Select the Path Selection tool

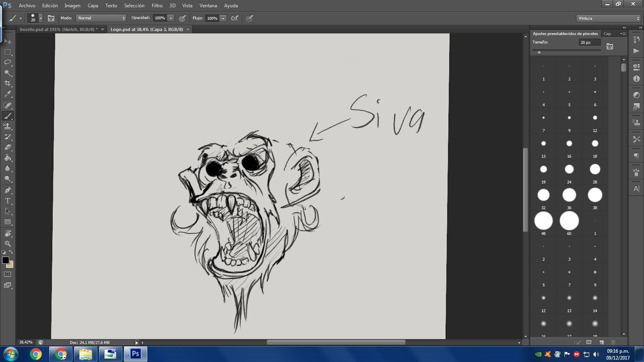click(x=8, y=211)
